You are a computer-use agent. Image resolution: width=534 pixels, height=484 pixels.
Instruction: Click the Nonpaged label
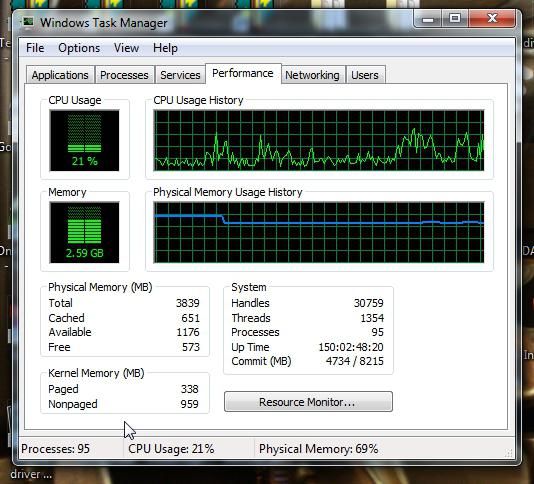point(73,404)
